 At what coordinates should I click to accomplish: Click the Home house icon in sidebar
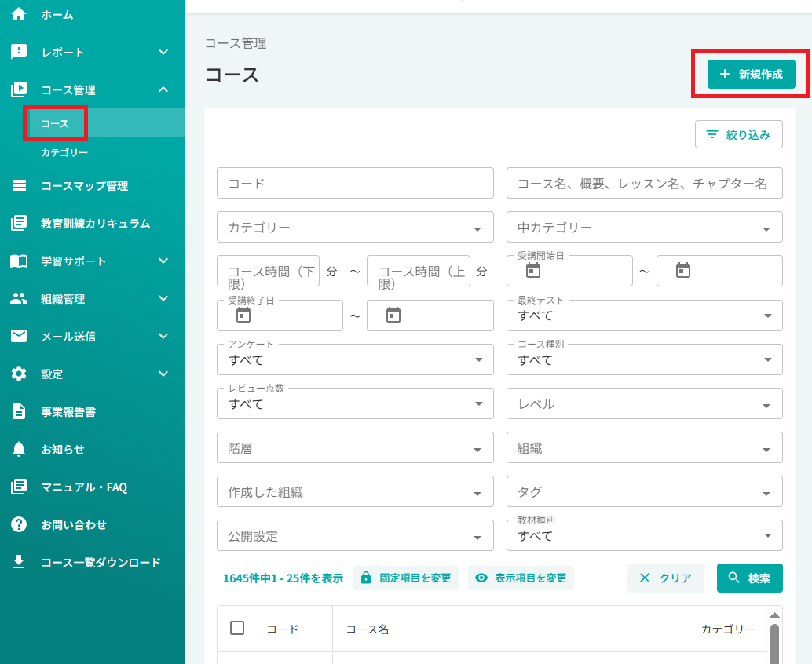19,14
